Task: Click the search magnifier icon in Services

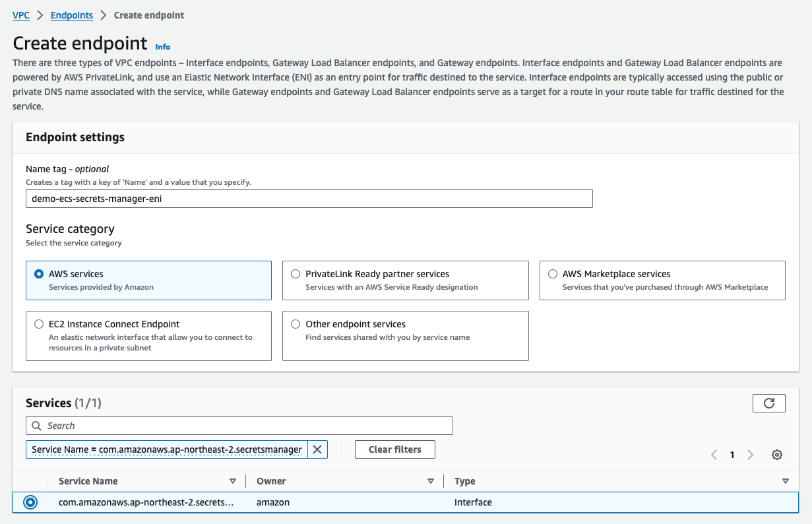Action: [x=36, y=426]
